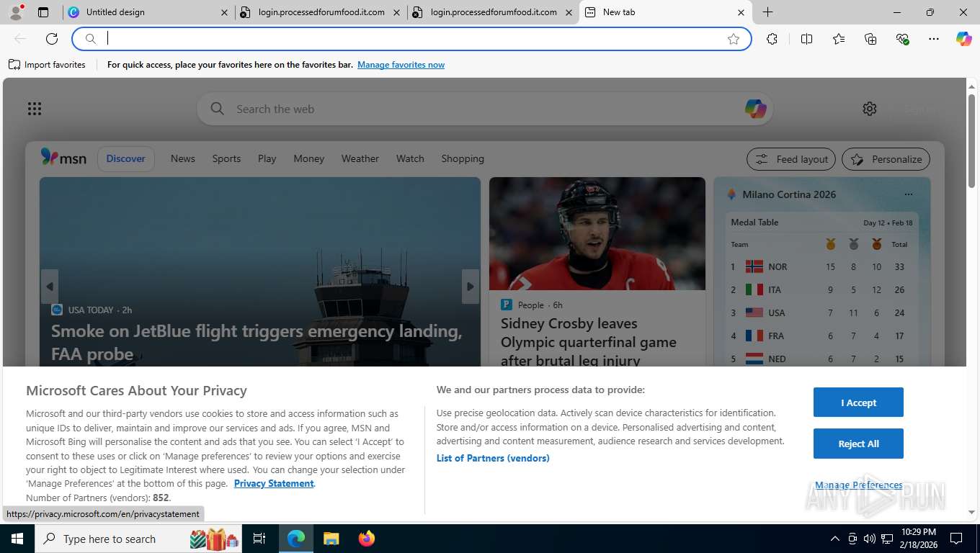Image resolution: width=980 pixels, height=553 pixels.
Task: Click the Copilot icon in web search box
Action: (x=755, y=109)
